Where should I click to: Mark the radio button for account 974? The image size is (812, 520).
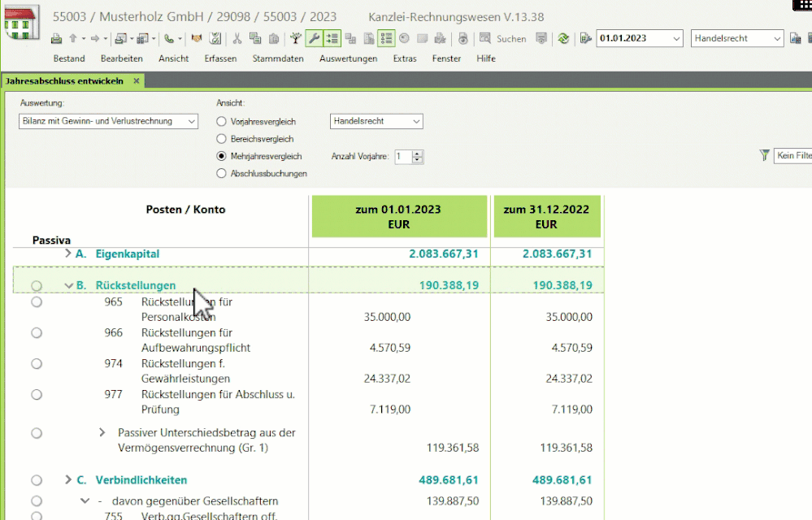tap(37, 364)
